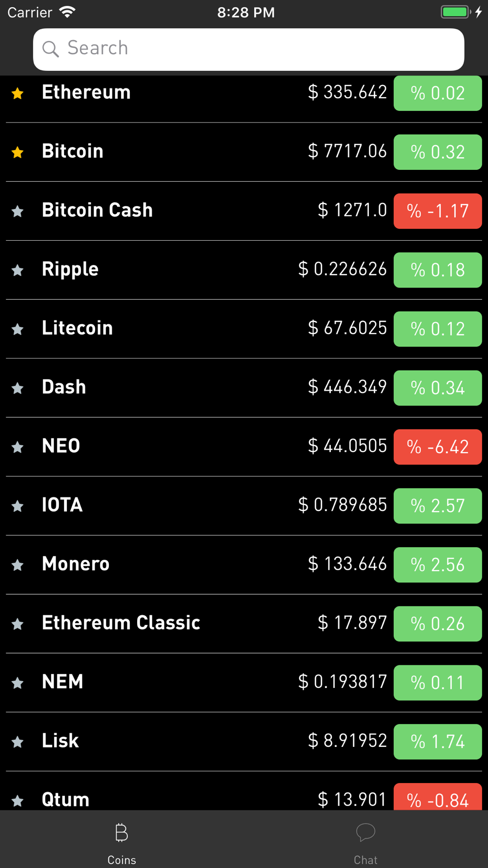Switch to the Chat tab
This screenshot has height=868, width=488.
tap(366, 841)
